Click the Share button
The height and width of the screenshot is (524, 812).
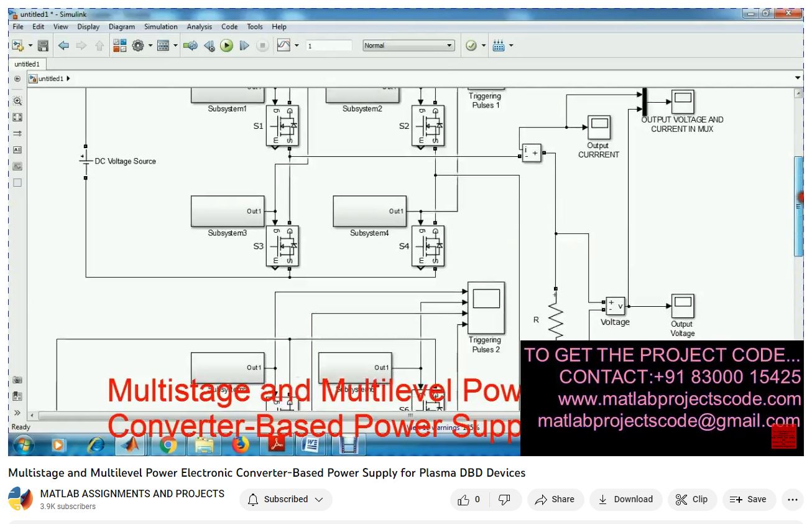click(555, 500)
